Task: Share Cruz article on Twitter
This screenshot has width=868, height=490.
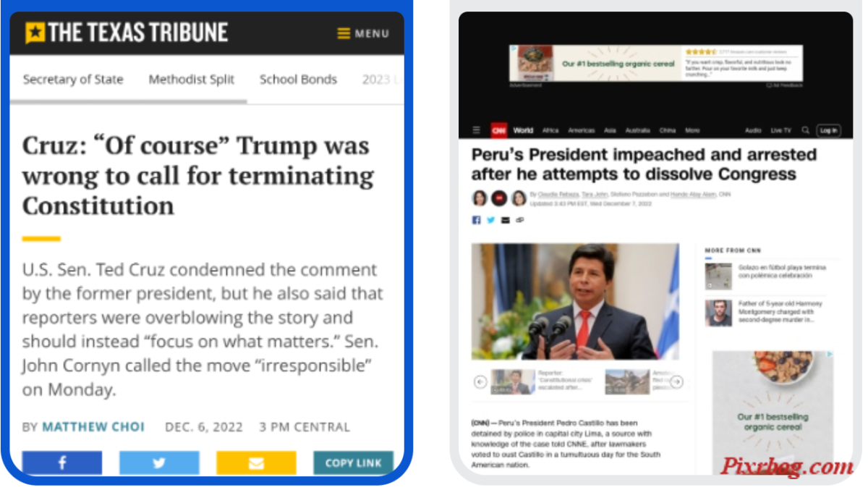Action: pos(159,463)
